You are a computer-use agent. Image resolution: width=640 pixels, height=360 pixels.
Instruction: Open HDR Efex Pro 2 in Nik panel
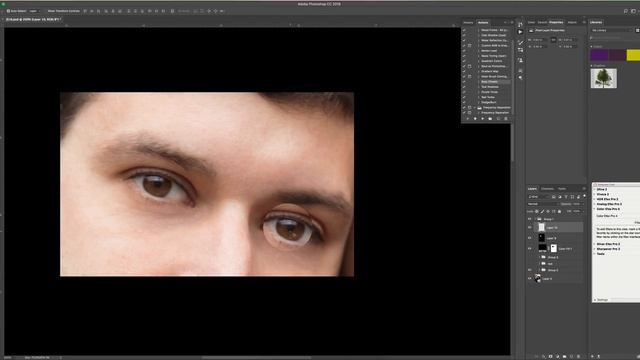point(607,199)
